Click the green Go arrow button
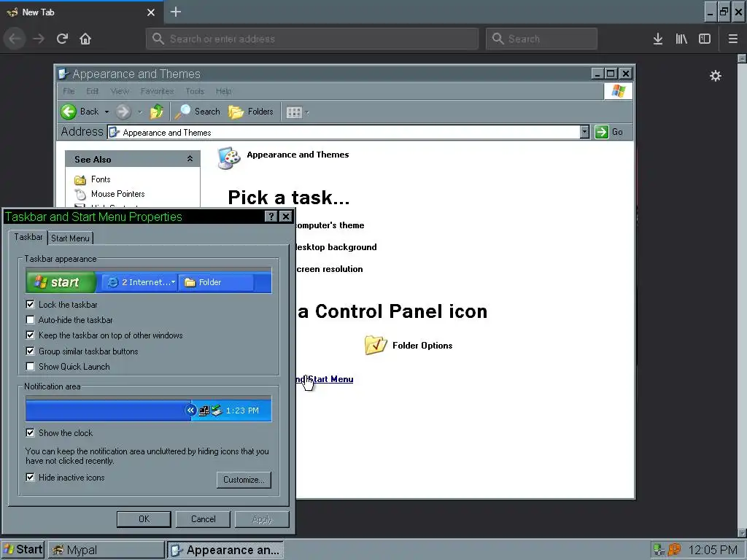747x560 pixels. pyautogui.click(x=602, y=132)
